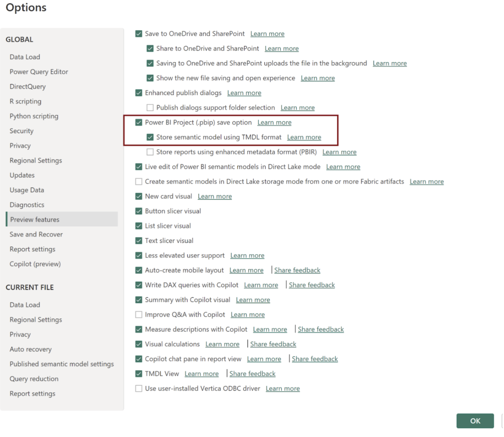The width and height of the screenshot is (504, 437).
Task: Check Use user-installed Vertica ODBC driver
Action: click(139, 389)
